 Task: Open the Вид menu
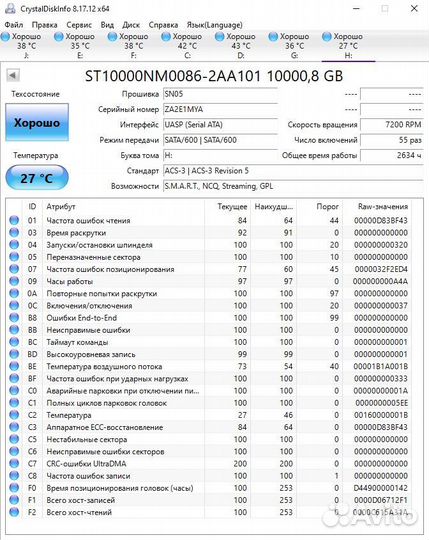point(107,25)
